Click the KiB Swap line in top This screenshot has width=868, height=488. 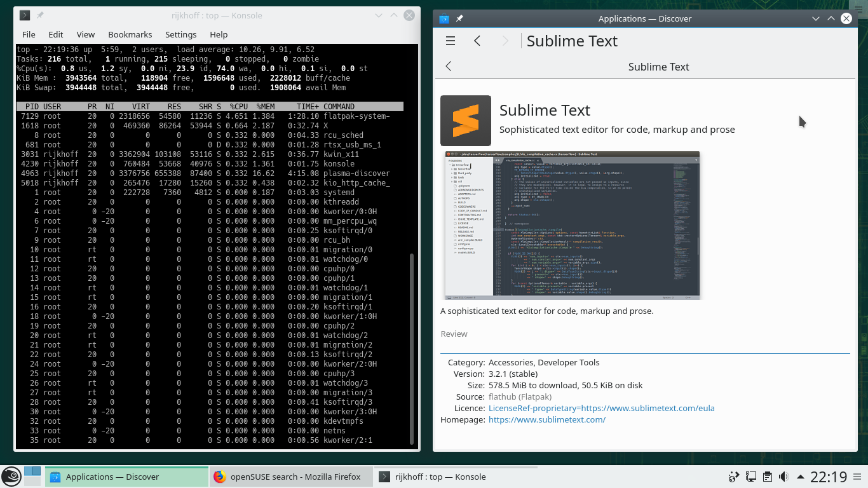click(181, 88)
